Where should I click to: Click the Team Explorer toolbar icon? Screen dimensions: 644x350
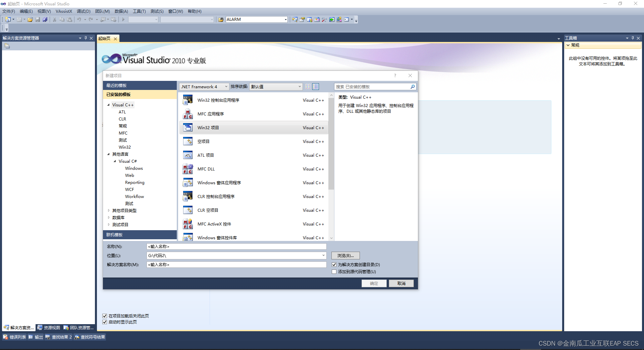309,19
